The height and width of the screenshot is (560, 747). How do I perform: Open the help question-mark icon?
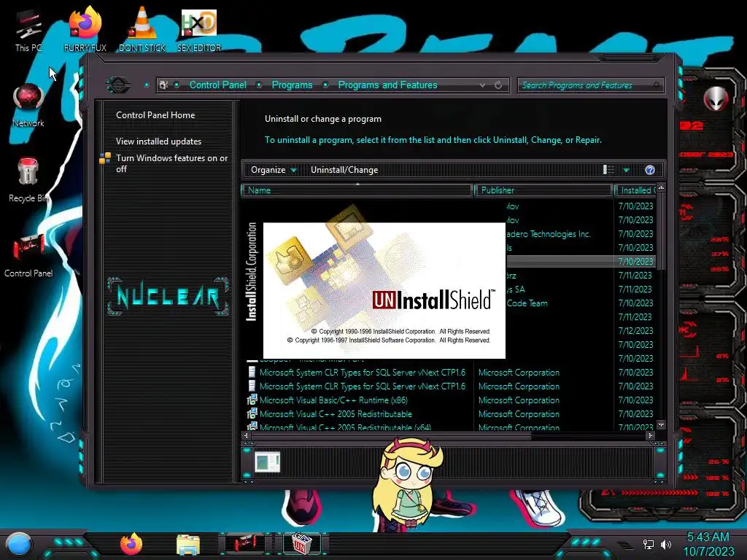650,170
